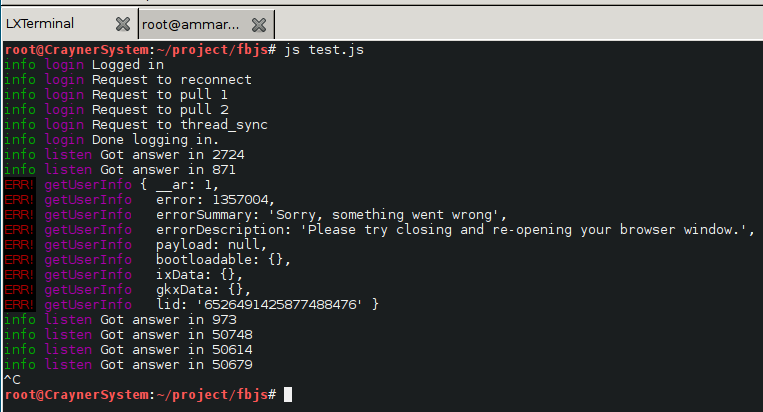Switch to the LXTerminal tab

[39, 23]
